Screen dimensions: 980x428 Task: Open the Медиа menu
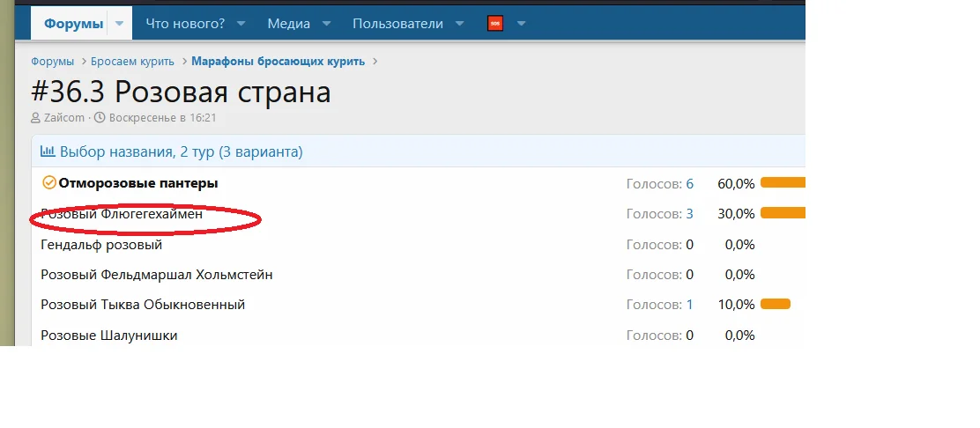pos(289,24)
